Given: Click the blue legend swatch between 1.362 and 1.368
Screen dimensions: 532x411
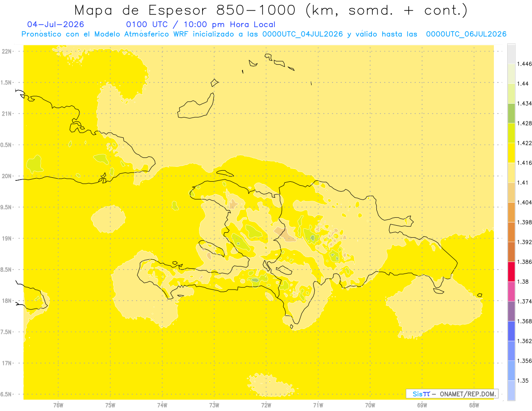Looking at the screenshot, I should 511,331.
